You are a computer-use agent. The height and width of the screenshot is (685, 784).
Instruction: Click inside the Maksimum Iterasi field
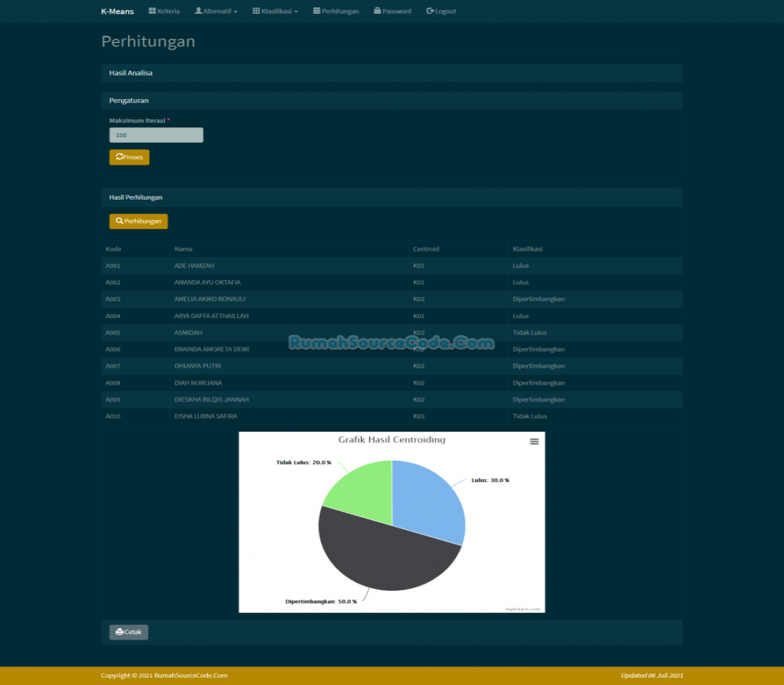click(156, 135)
